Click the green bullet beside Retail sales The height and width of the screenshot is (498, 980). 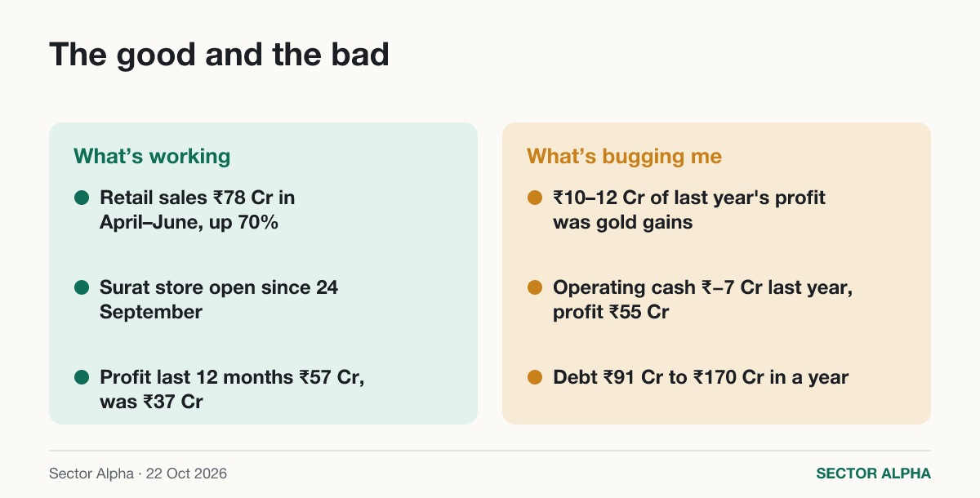81,198
